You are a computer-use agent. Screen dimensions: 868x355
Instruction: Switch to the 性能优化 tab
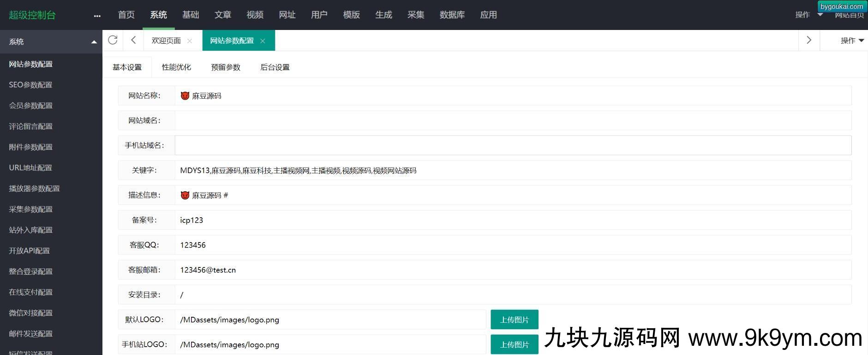coord(176,67)
